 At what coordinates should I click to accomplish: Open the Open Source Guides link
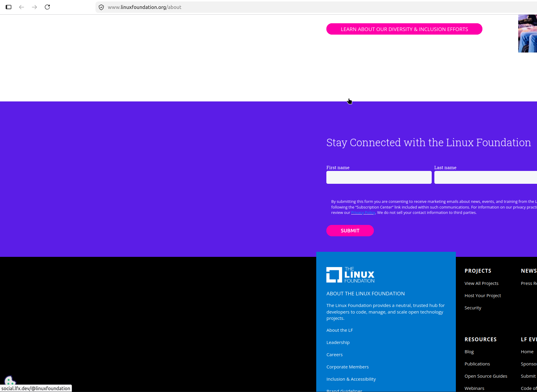(x=486, y=376)
